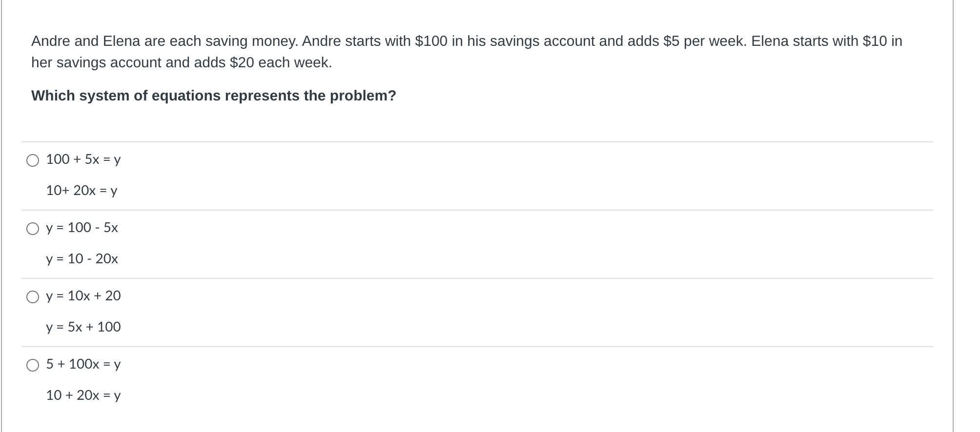The width and height of the screenshot is (980, 432).
Task: Click the equation 'y = 10 - 20x'
Action: (x=82, y=259)
